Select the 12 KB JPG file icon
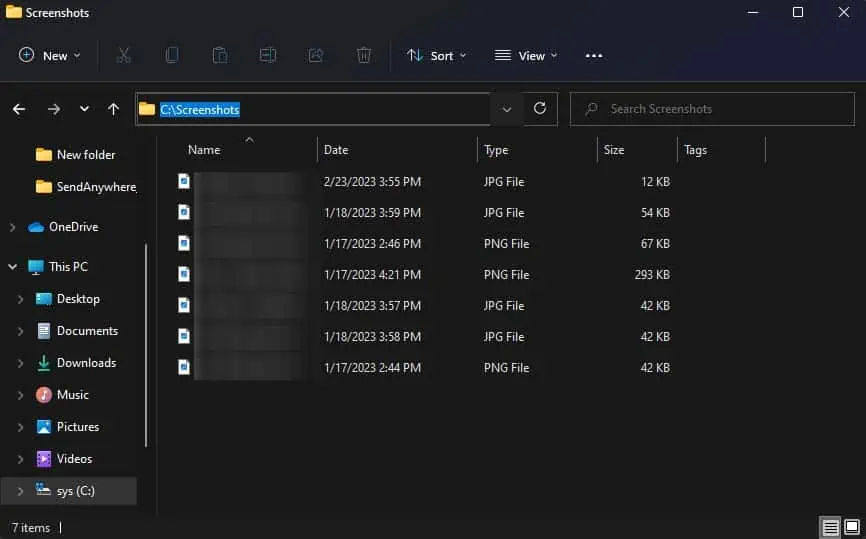866x539 pixels. pyautogui.click(x=184, y=181)
